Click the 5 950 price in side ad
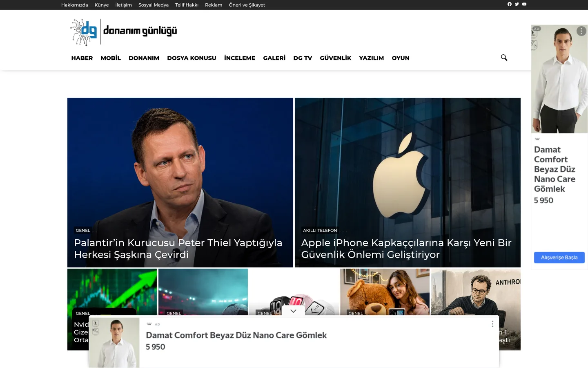Image resolution: width=588 pixels, height=368 pixels. [543, 200]
